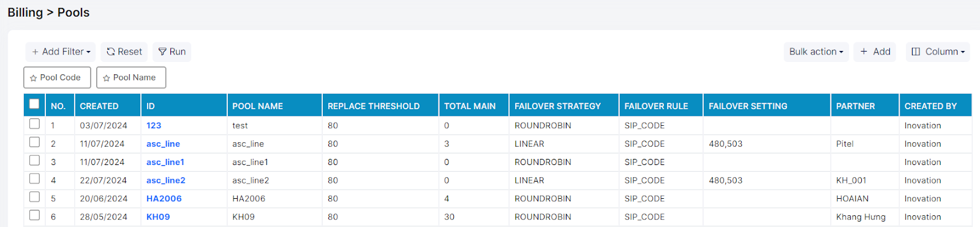The image size is (980, 227).
Task: Click the FAILOVER STRATEGY column header
Action: [557, 106]
